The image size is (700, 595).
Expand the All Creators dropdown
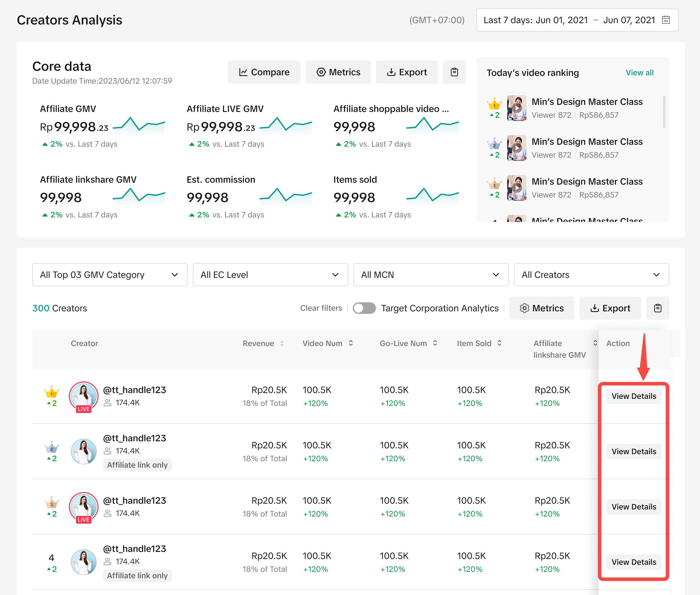tap(591, 275)
